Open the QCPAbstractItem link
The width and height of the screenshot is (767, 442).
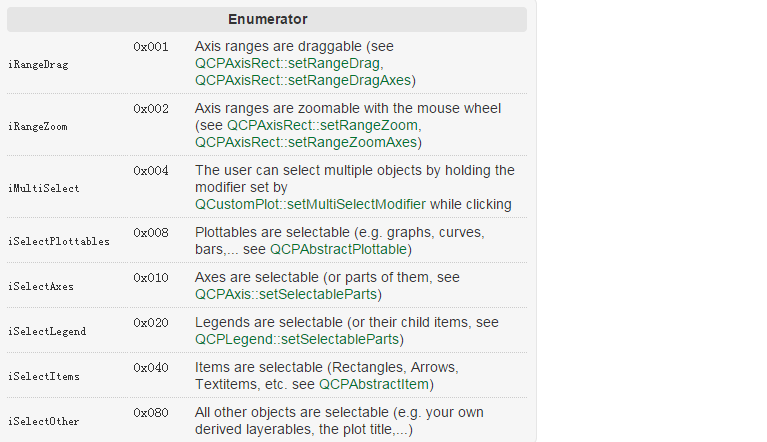click(374, 384)
